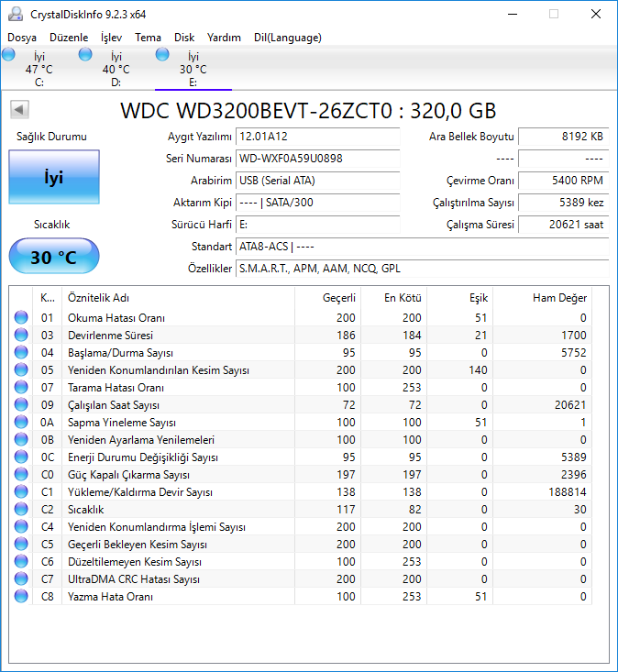
Task: Click the Aygıt Yazılımı field 12.01A12
Action: coord(317,137)
